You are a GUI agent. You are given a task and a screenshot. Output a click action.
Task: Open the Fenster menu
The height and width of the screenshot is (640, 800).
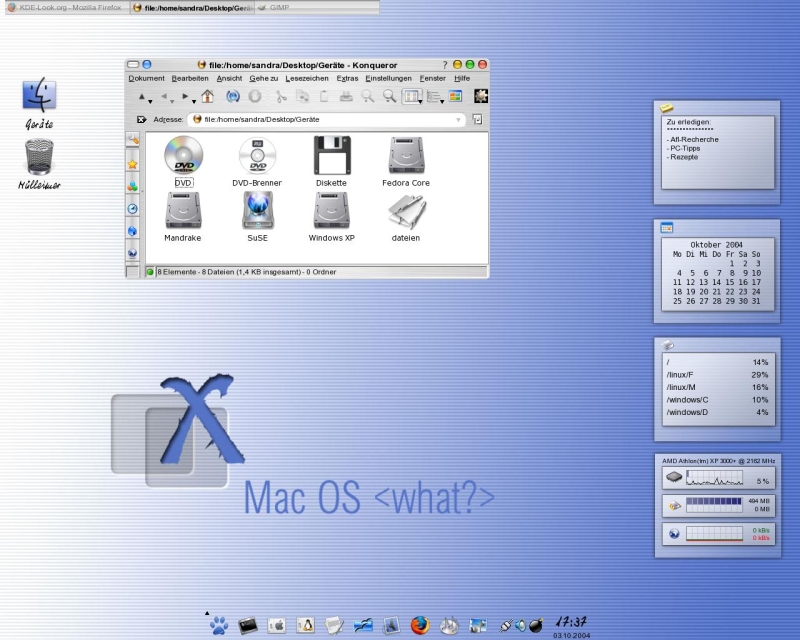[433, 78]
